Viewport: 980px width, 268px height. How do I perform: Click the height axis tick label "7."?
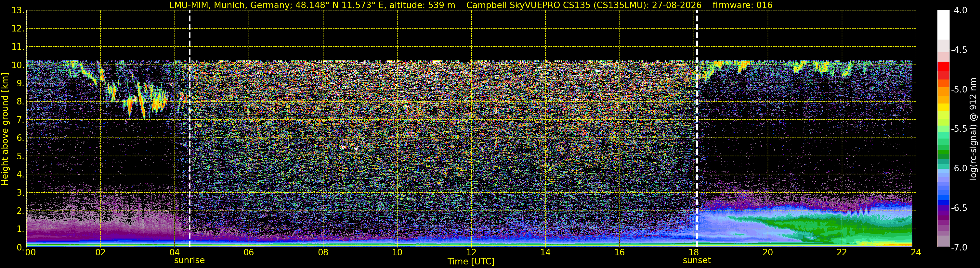click(20, 120)
